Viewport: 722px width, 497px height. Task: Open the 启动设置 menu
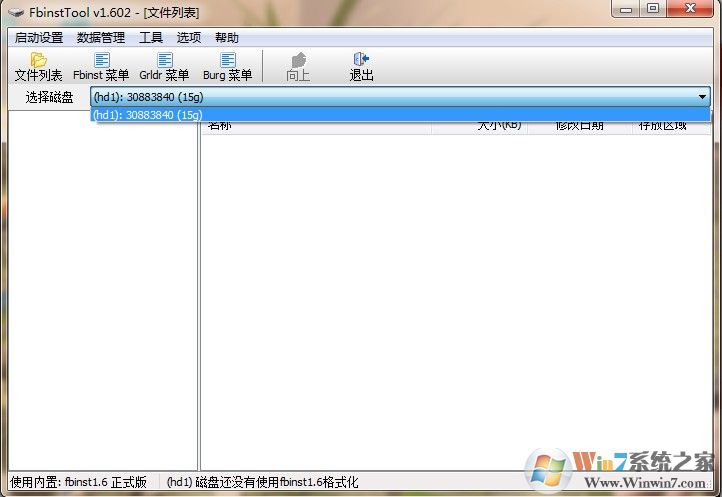[x=39, y=37]
